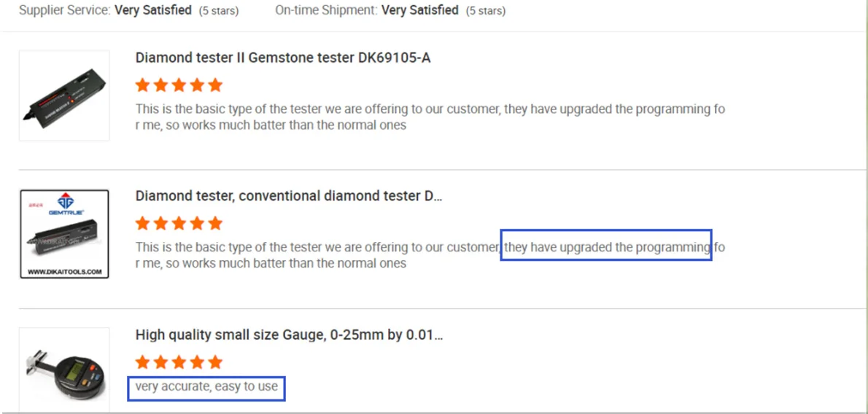Click the fifth star of Diamond tester II rating
Image resolution: width=868 pixels, height=414 pixels.
(x=214, y=85)
